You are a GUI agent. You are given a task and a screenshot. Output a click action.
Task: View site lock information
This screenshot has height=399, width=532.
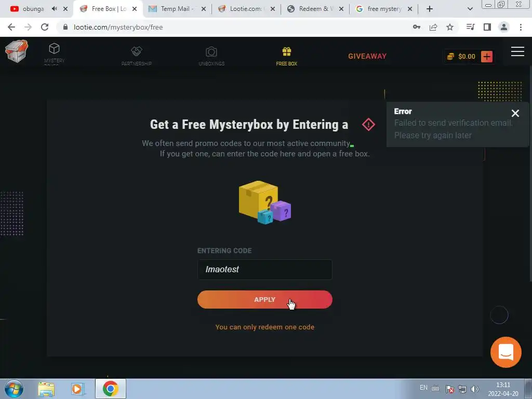(65, 27)
